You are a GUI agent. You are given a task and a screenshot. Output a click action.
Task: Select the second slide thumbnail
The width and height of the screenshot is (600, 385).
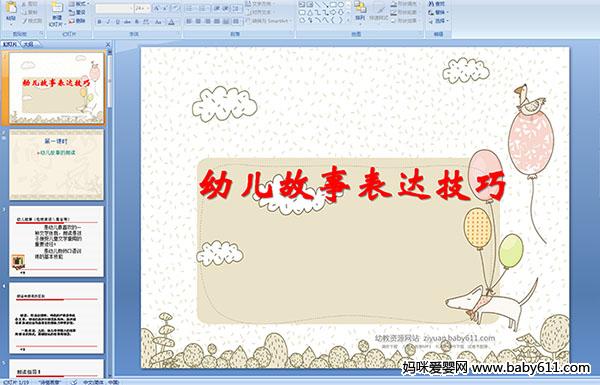[x=57, y=165]
